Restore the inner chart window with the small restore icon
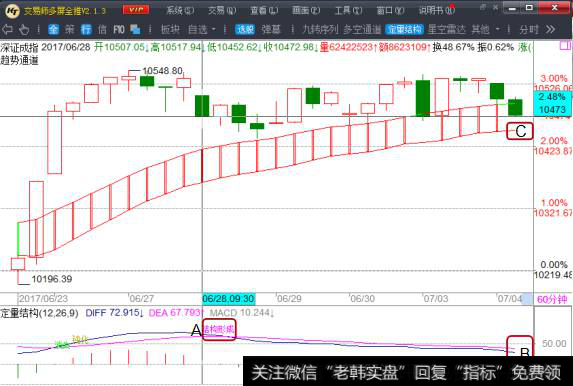 click(x=483, y=7)
